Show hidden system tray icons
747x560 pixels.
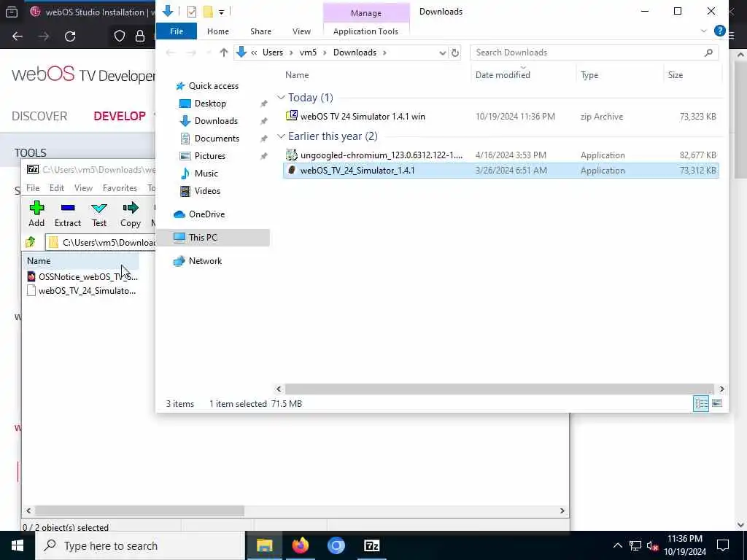pos(617,545)
